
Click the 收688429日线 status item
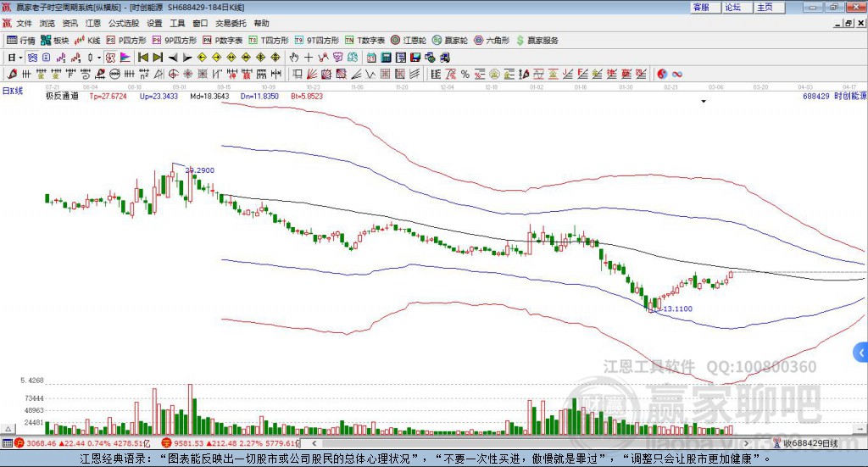(x=806, y=443)
